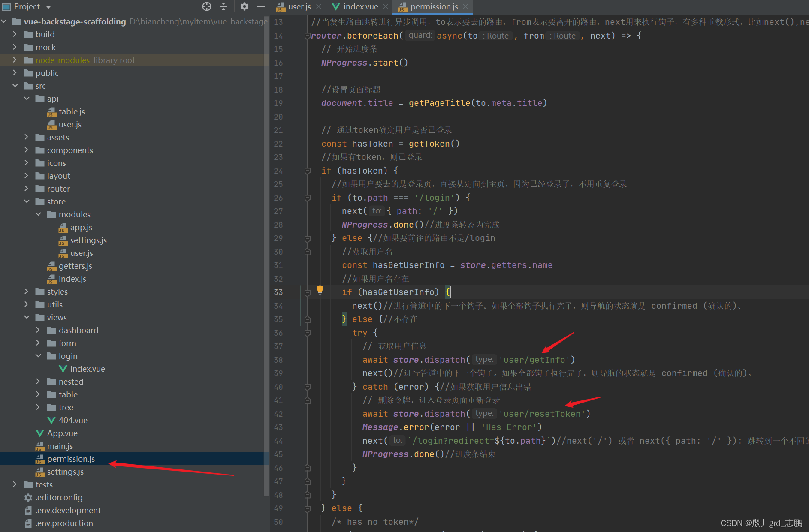Fold the to.path login block at line 26
809x532 pixels.
(x=307, y=198)
